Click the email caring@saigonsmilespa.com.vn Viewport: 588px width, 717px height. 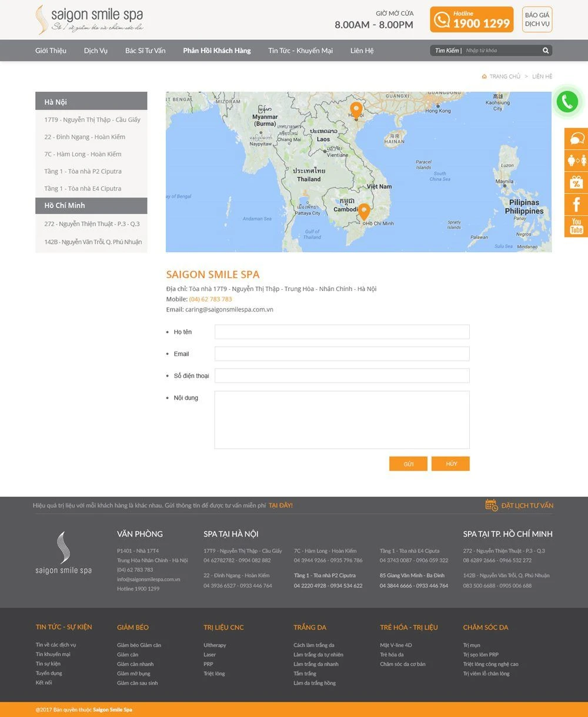point(229,310)
